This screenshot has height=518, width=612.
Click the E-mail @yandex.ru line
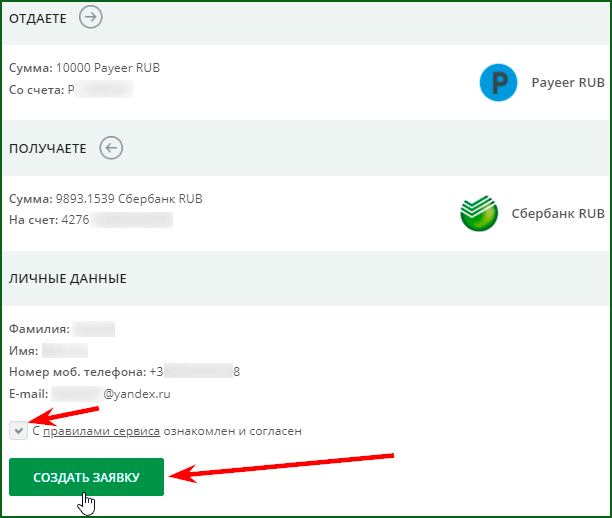(90, 394)
